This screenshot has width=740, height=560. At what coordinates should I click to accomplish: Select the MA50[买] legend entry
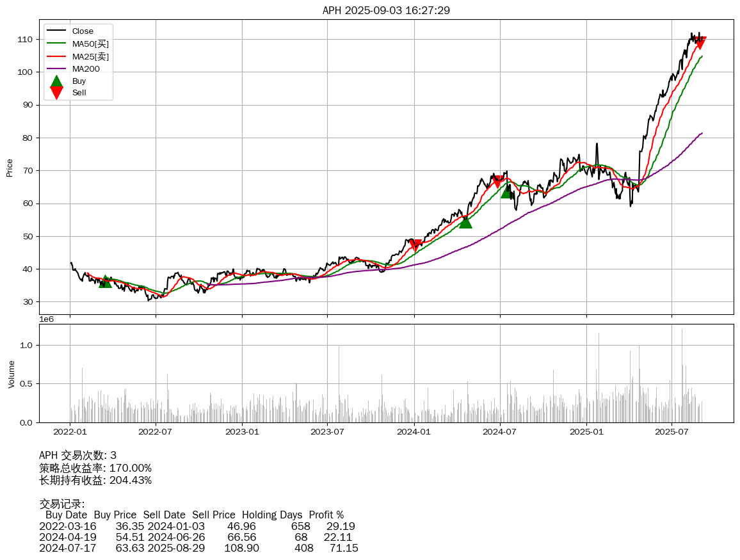90,44
